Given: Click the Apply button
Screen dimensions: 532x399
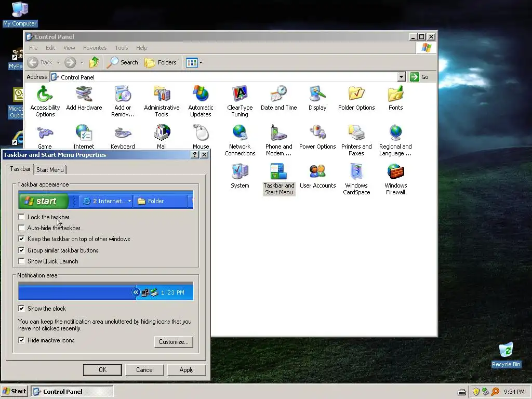Looking at the screenshot, I should pos(187,370).
